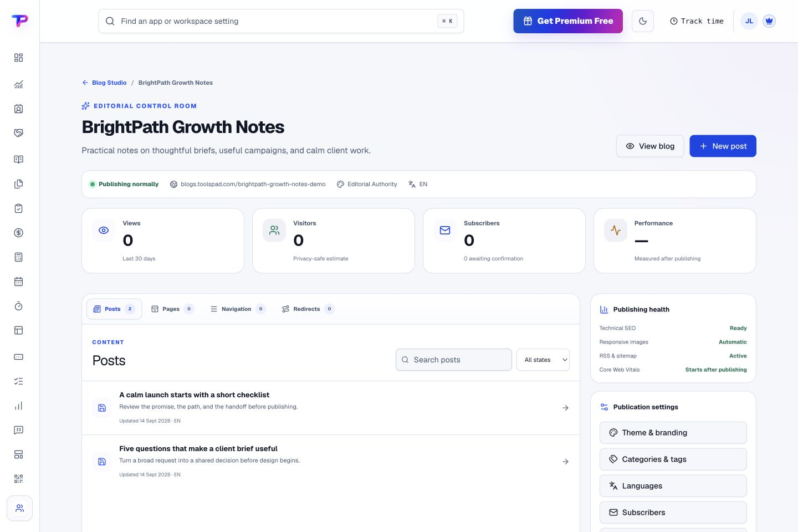Open the dashboard grid icon in sidebar
The width and height of the screenshot is (798, 532).
[18, 58]
